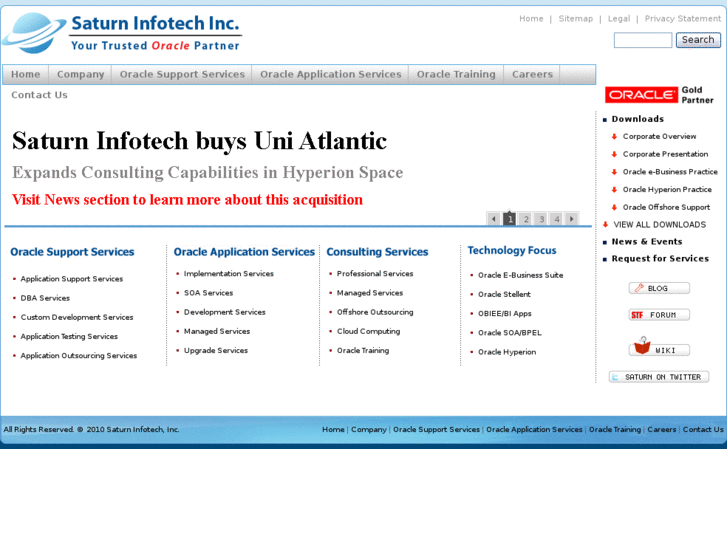The height and width of the screenshot is (545, 727).
Task: Open OBIEE/BI Apps link
Action: pos(504,314)
